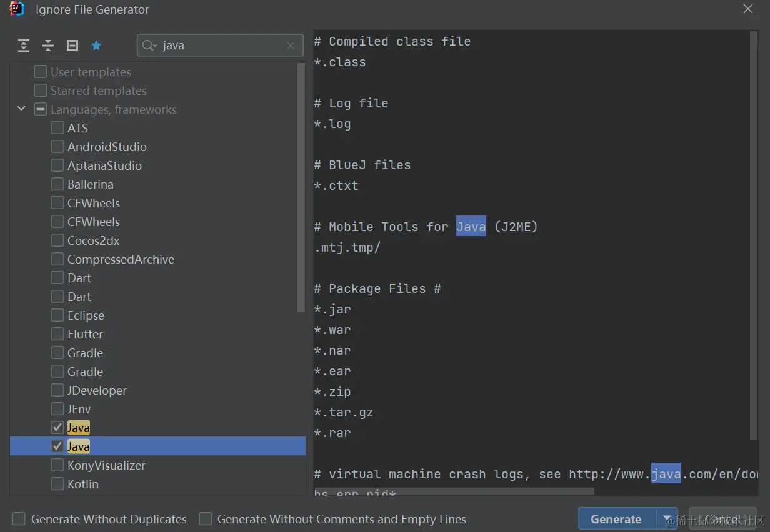Enable Generate Without Comments and Empty Lines

(x=206, y=519)
